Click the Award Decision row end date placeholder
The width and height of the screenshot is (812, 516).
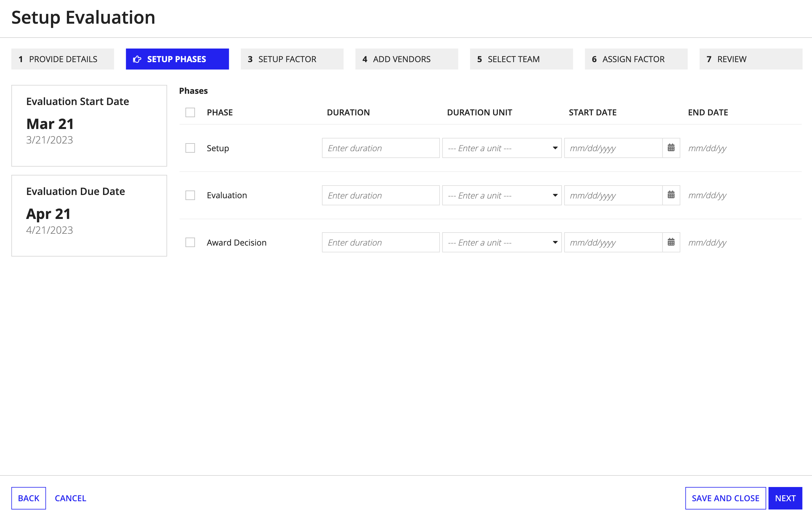tap(707, 243)
